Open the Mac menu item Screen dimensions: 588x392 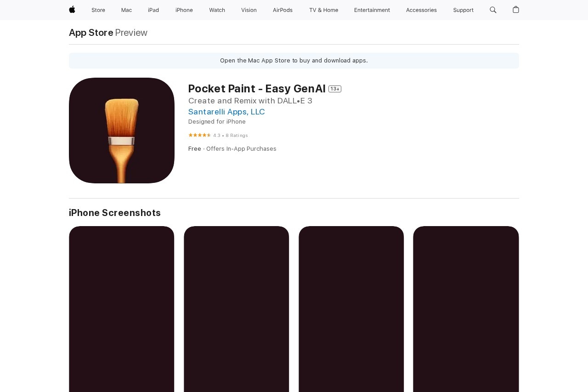126,10
